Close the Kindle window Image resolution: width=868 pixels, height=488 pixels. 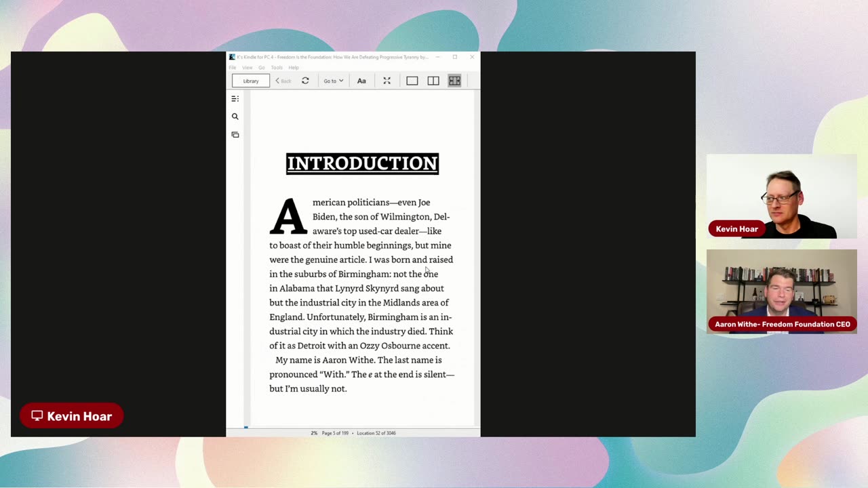[472, 57]
